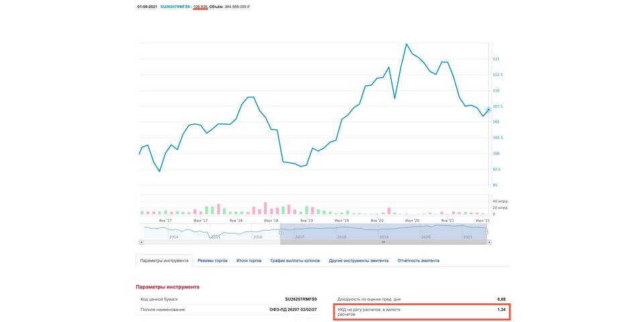Open the Итоги торгов tab
644x322 pixels.
coord(249,260)
